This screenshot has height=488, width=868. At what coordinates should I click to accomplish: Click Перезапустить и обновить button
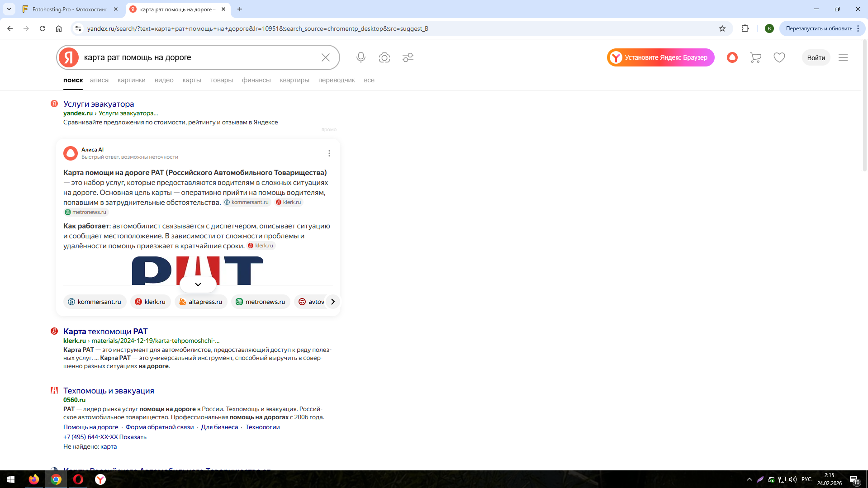tap(822, 28)
